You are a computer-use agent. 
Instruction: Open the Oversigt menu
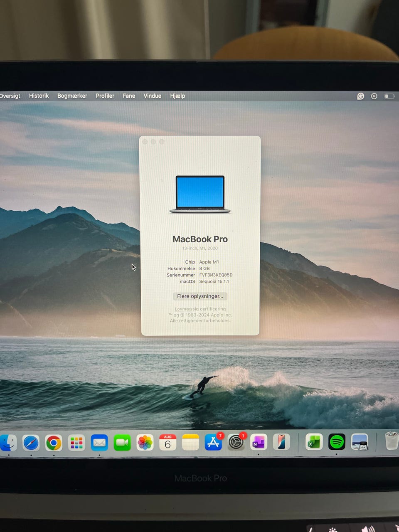click(10, 96)
